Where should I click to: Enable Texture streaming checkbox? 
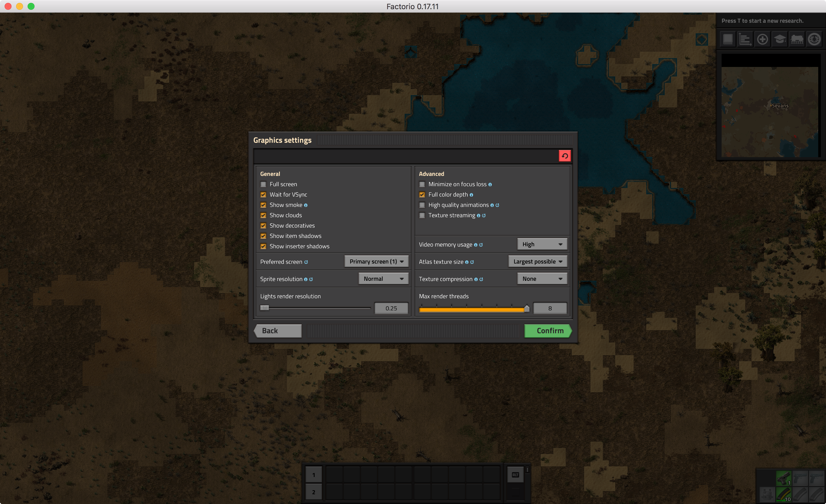click(422, 215)
